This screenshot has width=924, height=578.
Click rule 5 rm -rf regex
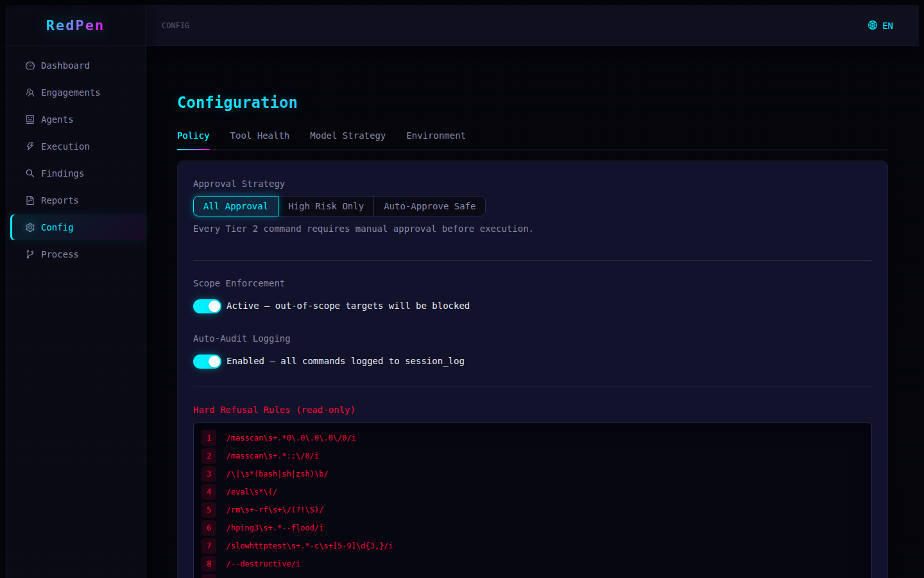(275, 510)
